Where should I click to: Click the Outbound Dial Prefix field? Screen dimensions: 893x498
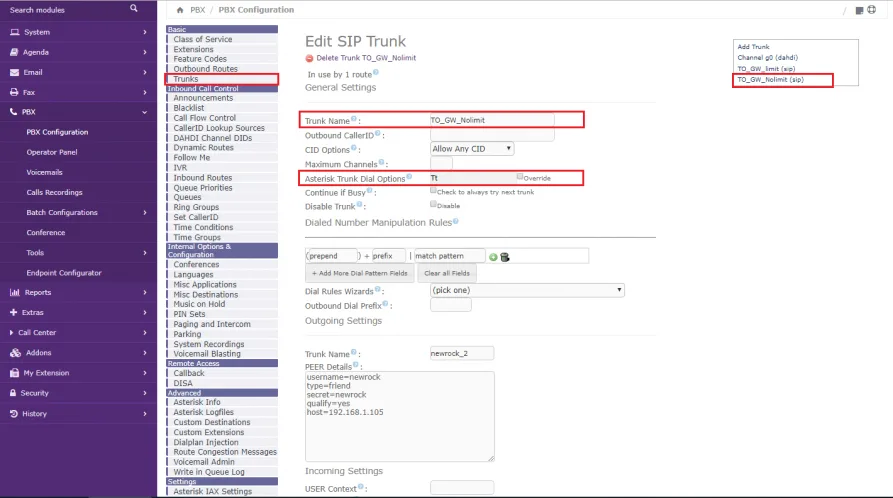click(x=450, y=305)
